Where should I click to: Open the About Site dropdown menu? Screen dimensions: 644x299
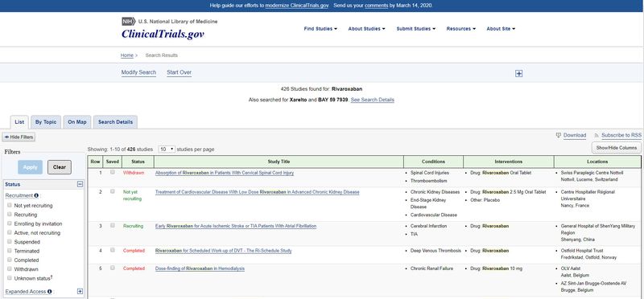501,29
